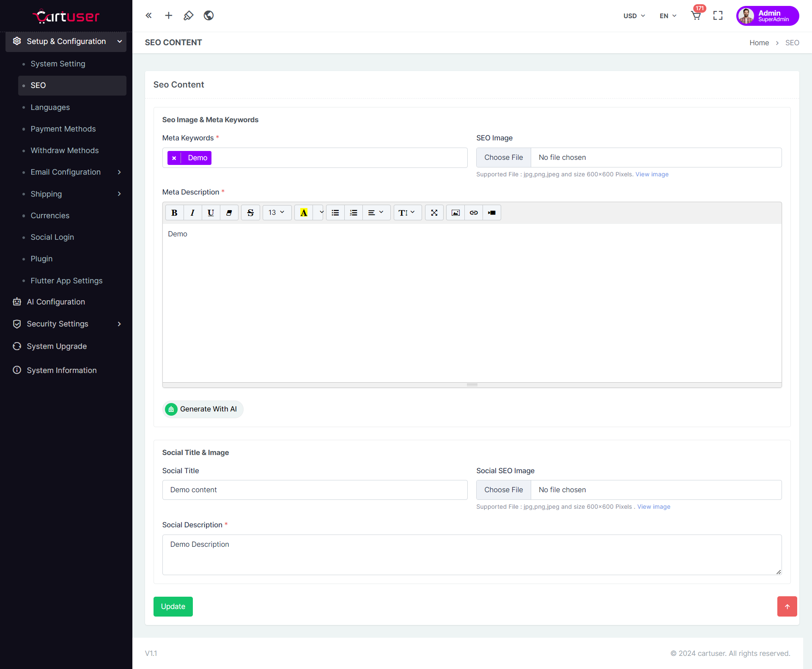The width and height of the screenshot is (812, 669).
Task: Insert picture in Meta Description editor
Action: click(455, 213)
